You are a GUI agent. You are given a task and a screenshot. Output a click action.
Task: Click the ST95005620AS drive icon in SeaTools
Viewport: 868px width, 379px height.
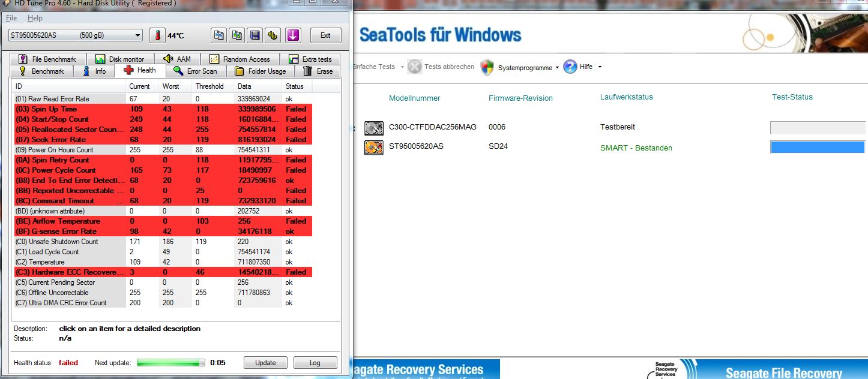pyautogui.click(x=374, y=147)
